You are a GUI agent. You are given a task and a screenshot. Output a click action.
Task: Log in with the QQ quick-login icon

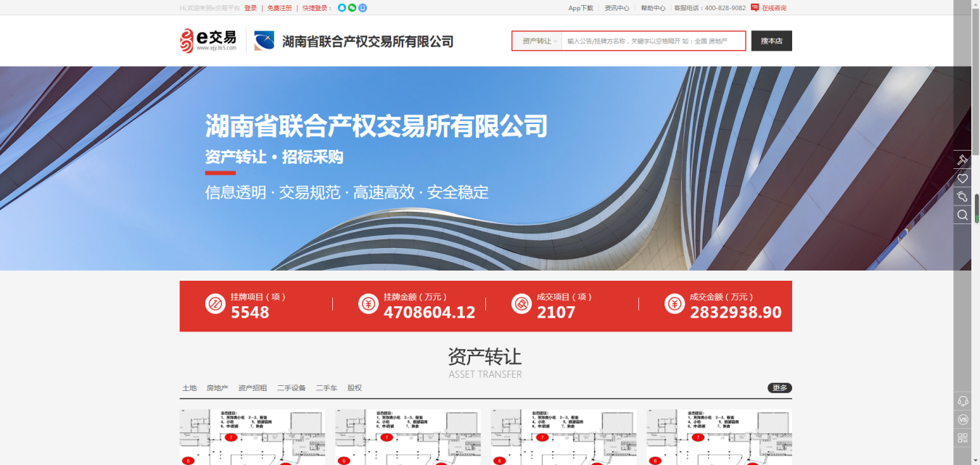coord(342,8)
